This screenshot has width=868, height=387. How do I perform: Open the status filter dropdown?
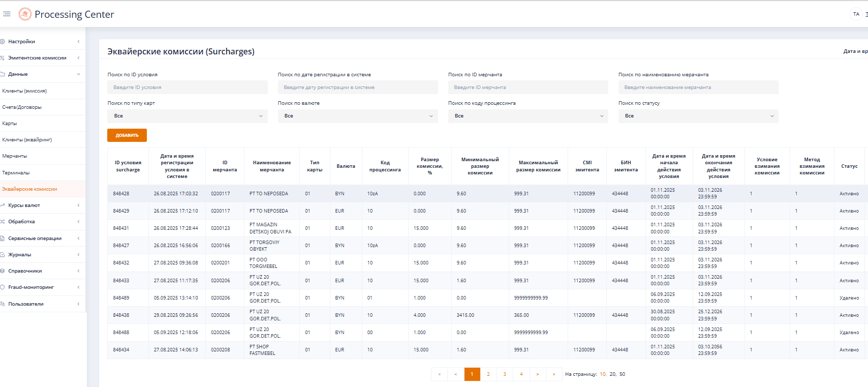click(x=698, y=116)
